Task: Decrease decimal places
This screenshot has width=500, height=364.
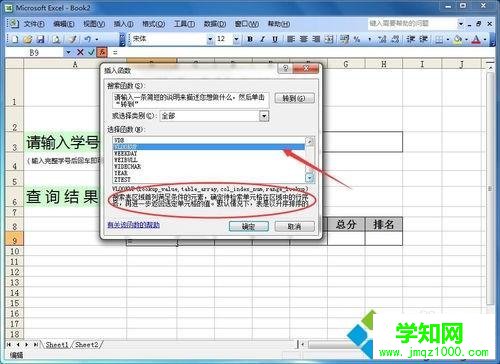Action: [x=395, y=39]
